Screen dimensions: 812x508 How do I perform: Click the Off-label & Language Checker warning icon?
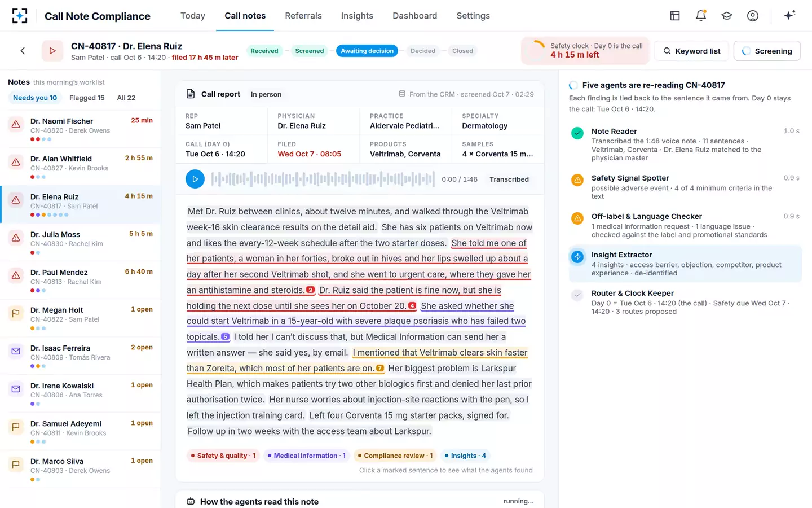(577, 218)
